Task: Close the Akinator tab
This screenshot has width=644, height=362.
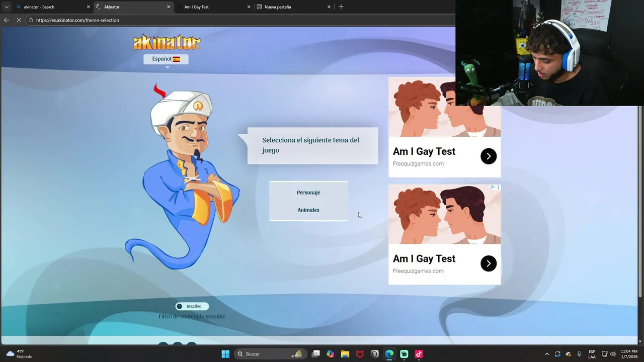Action: pyautogui.click(x=169, y=7)
